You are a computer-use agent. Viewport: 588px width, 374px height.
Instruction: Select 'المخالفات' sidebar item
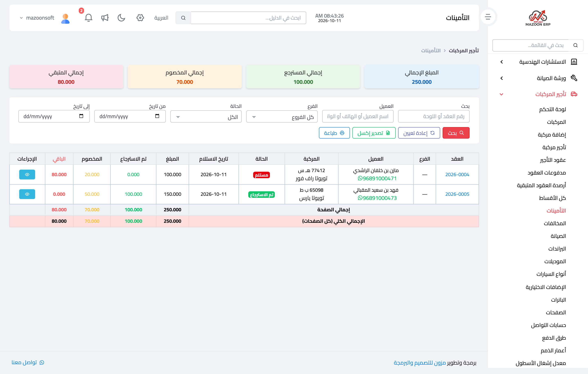(x=555, y=223)
